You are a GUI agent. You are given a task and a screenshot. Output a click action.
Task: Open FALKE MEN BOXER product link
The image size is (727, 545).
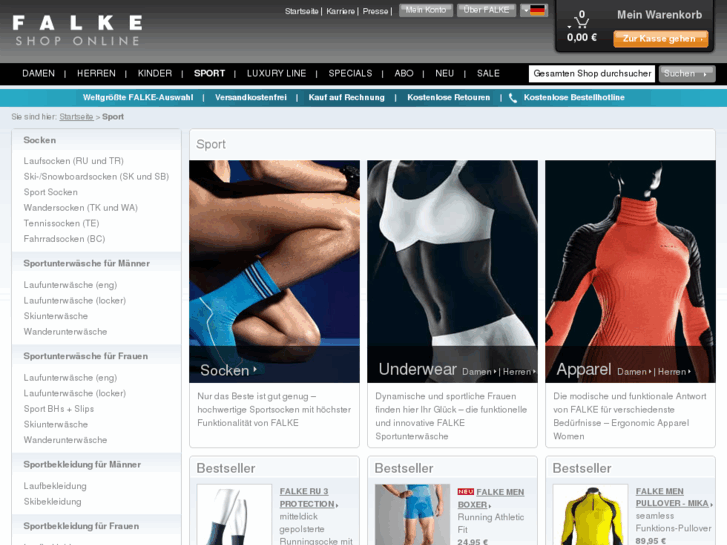[491, 498]
